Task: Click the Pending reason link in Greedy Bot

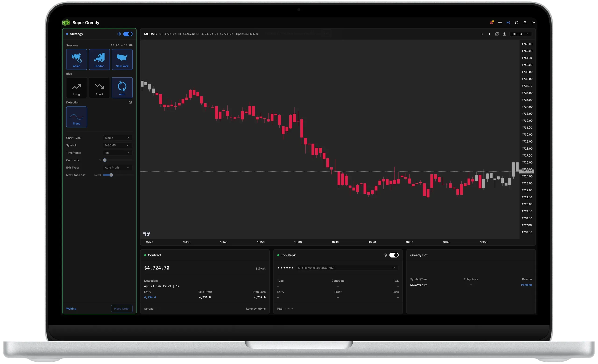Action: click(526, 285)
